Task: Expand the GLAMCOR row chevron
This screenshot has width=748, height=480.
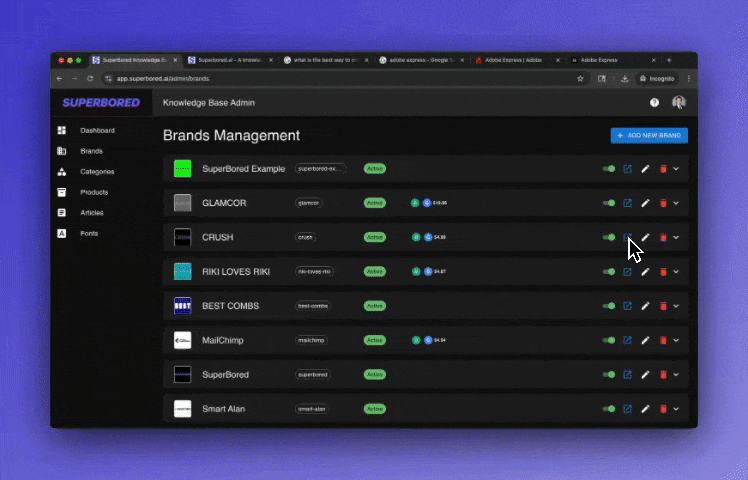Action: pos(676,203)
